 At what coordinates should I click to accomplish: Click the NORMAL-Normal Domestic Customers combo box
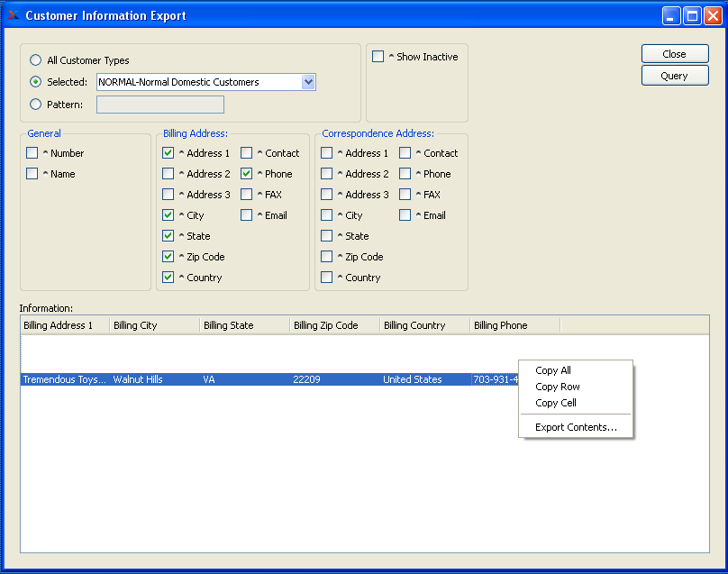pyautogui.click(x=198, y=82)
